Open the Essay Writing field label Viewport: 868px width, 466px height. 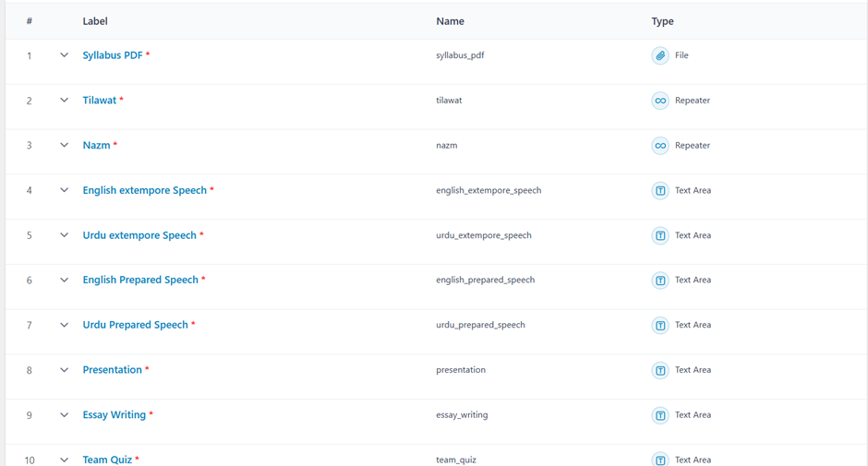114,415
